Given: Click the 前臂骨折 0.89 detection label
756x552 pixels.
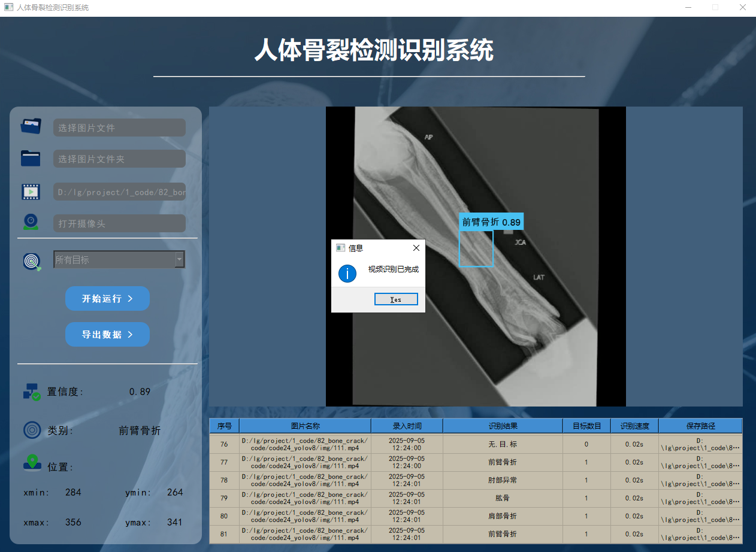Looking at the screenshot, I should click(x=492, y=222).
